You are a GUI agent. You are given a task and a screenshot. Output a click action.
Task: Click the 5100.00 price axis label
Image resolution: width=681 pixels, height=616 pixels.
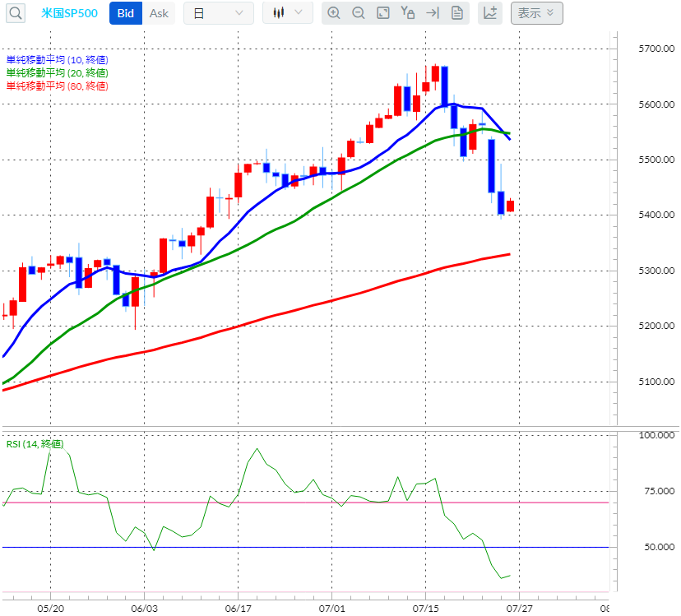coord(656,382)
